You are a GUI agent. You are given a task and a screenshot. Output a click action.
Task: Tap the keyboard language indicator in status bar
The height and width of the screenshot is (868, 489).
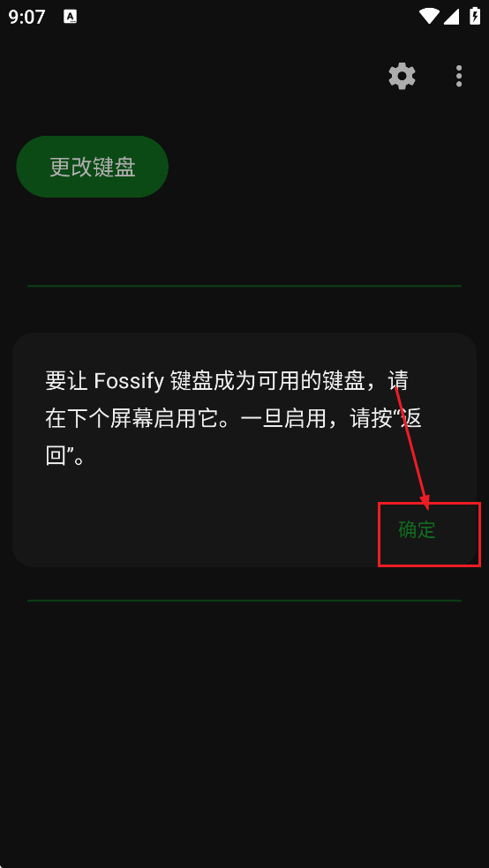(71, 17)
